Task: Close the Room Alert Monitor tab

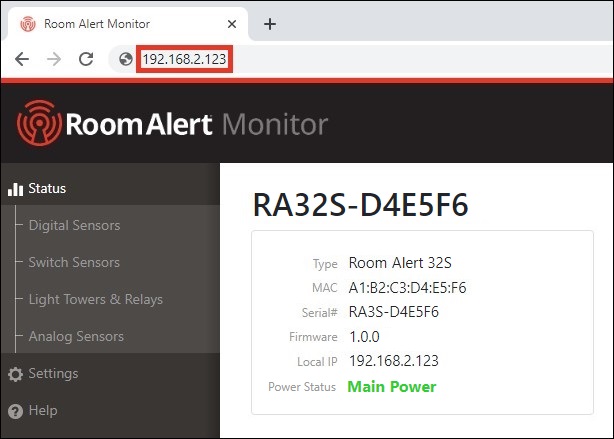Action: tap(232, 24)
